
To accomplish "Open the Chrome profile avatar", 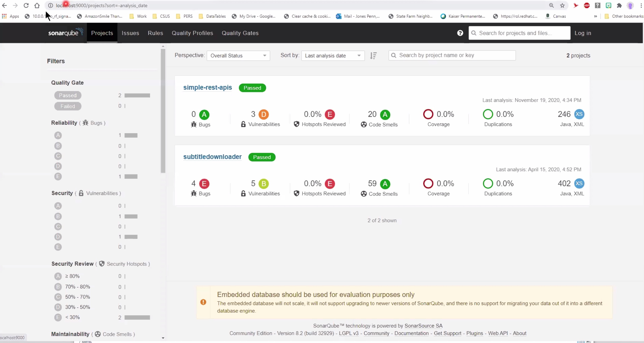I will 630,5.
